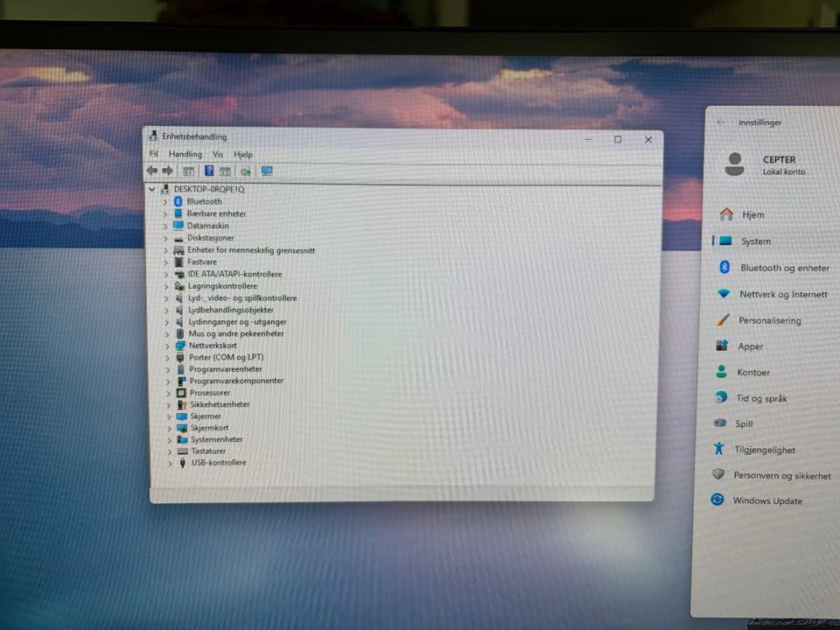This screenshot has width=840, height=630.
Task: Click the CEPTER Lokal konto profile
Action: pyautogui.click(x=765, y=164)
